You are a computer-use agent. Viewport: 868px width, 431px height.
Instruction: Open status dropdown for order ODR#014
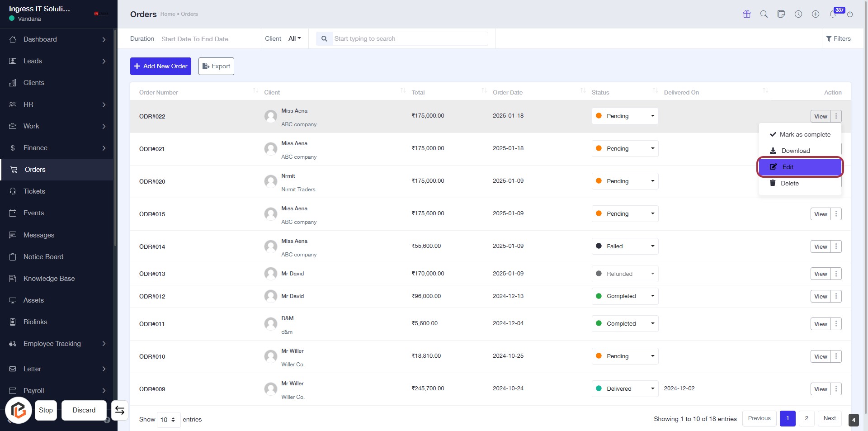625,246
